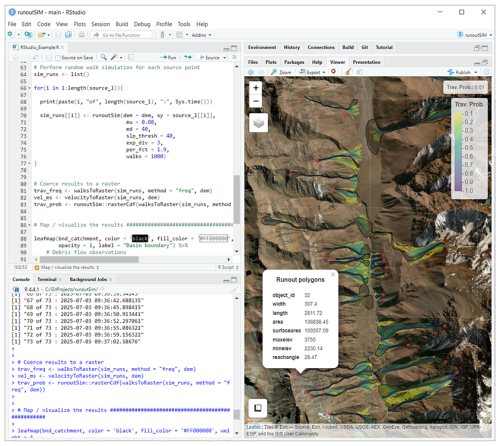This screenshot has height=446, width=500.
Task: Close the Runout polygons popup
Action: [x=333, y=274]
